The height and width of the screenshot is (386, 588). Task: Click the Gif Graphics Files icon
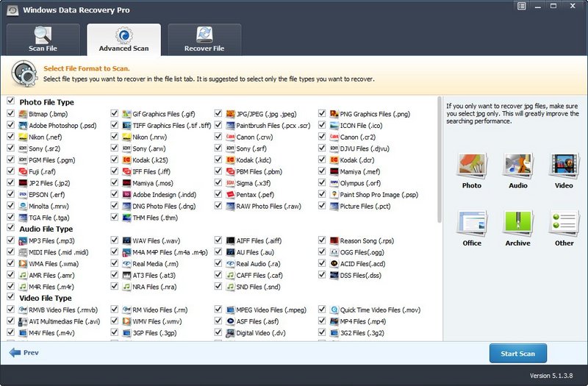tap(126, 114)
